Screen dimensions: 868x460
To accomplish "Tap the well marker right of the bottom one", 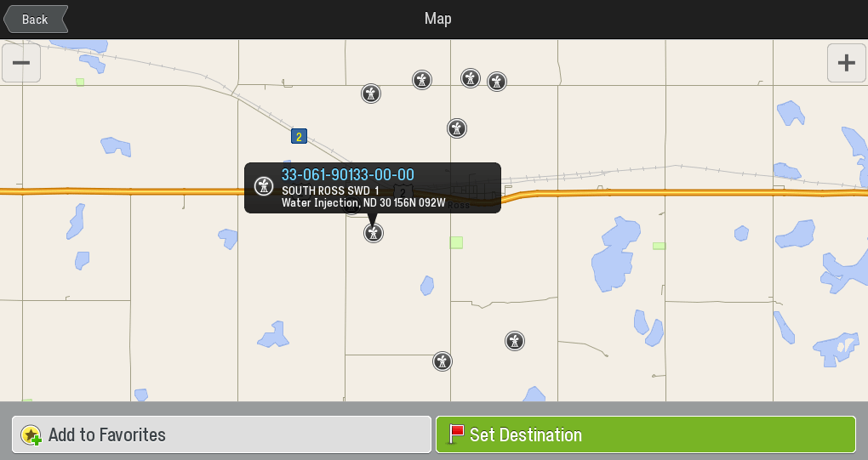I will coord(515,341).
